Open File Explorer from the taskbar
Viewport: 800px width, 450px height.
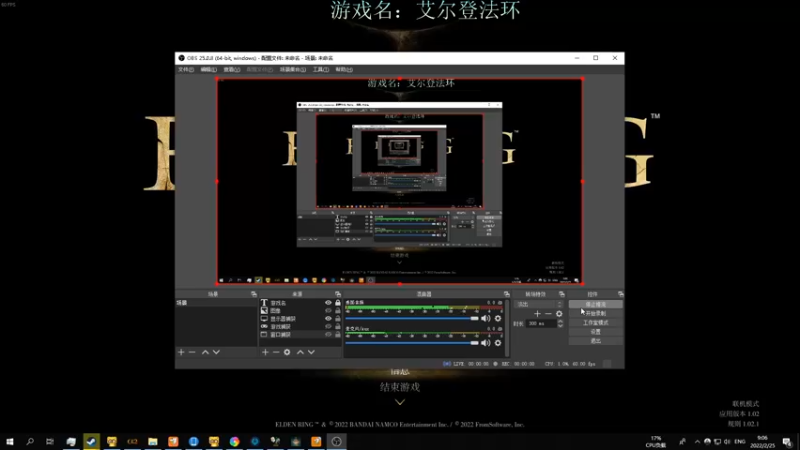[153, 441]
